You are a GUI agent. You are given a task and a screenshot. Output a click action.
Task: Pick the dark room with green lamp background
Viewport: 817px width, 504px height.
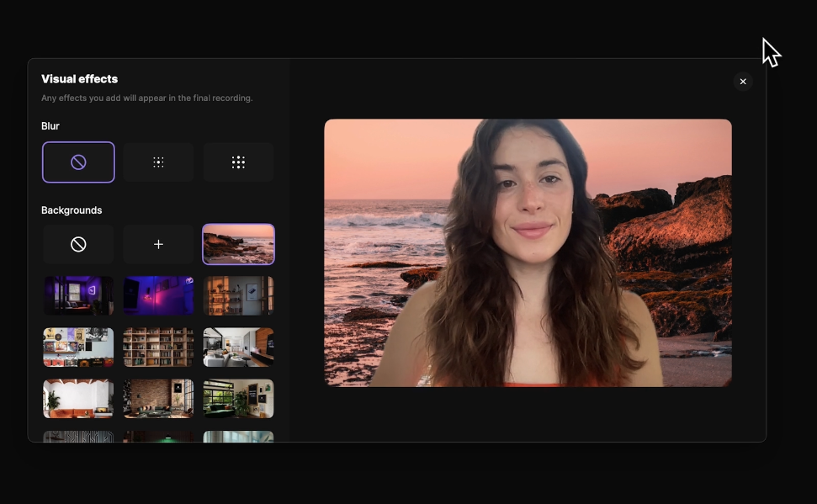click(158, 436)
